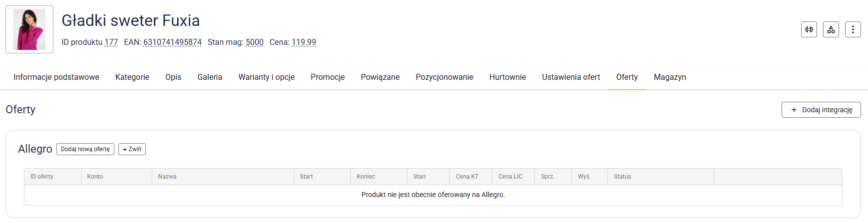The width and height of the screenshot is (868, 223).
Task: Click the price value 119.99
Action: pyautogui.click(x=304, y=42)
